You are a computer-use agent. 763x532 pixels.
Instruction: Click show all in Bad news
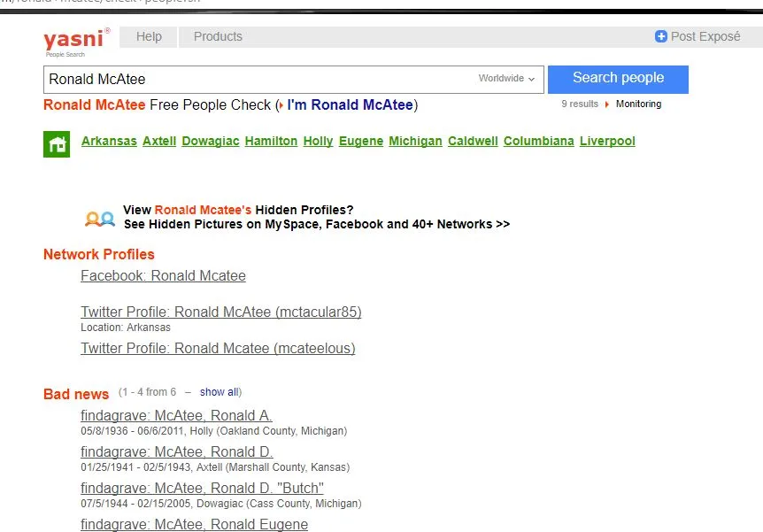219,392
